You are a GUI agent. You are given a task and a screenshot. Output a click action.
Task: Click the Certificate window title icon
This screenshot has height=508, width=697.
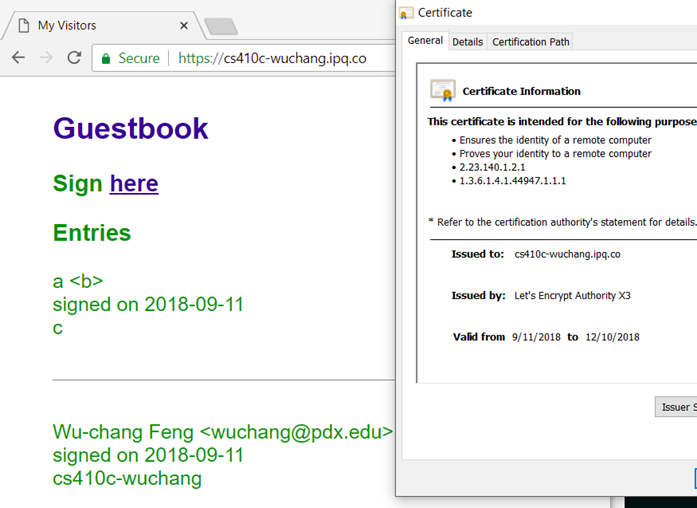coord(406,13)
